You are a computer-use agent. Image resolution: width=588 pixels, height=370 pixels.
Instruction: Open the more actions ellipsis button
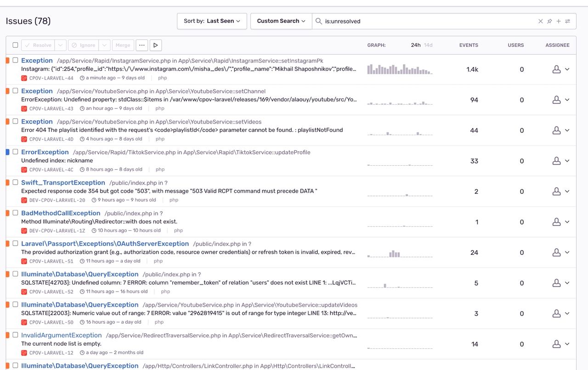(x=142, y=45)
